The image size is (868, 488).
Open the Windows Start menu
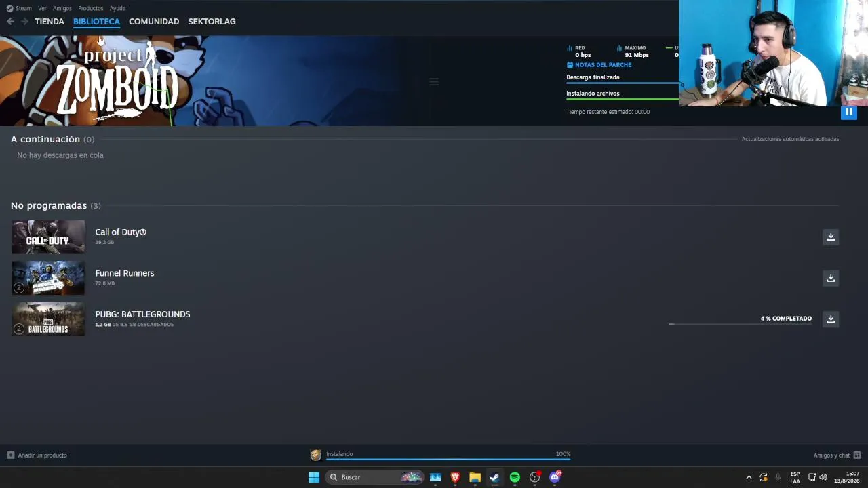pos(314,477)
